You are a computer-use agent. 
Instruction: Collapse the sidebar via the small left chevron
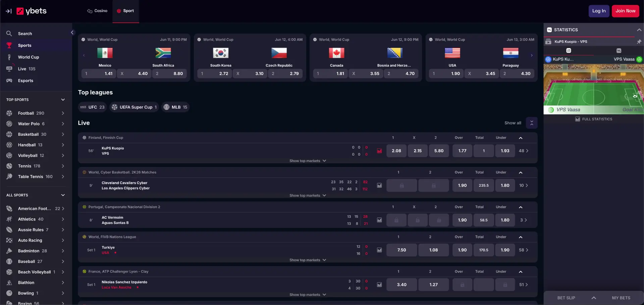tap(72, 33)
